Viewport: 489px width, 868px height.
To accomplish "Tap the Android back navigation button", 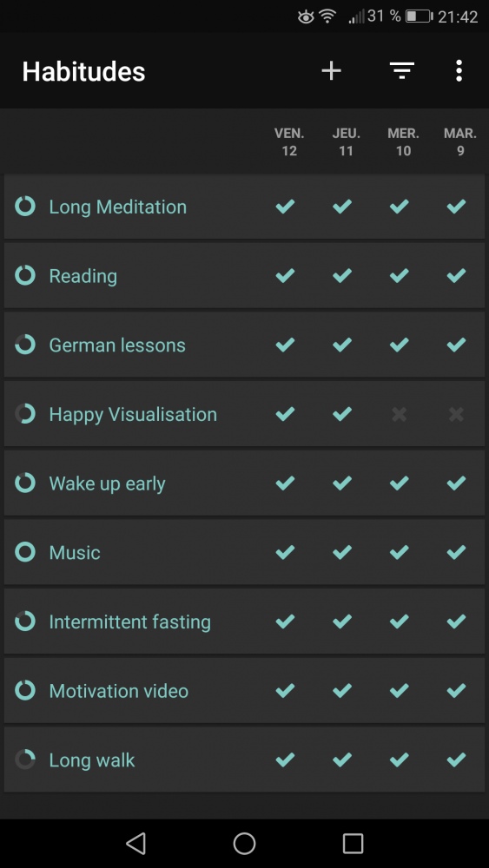I will coord(135,843).
